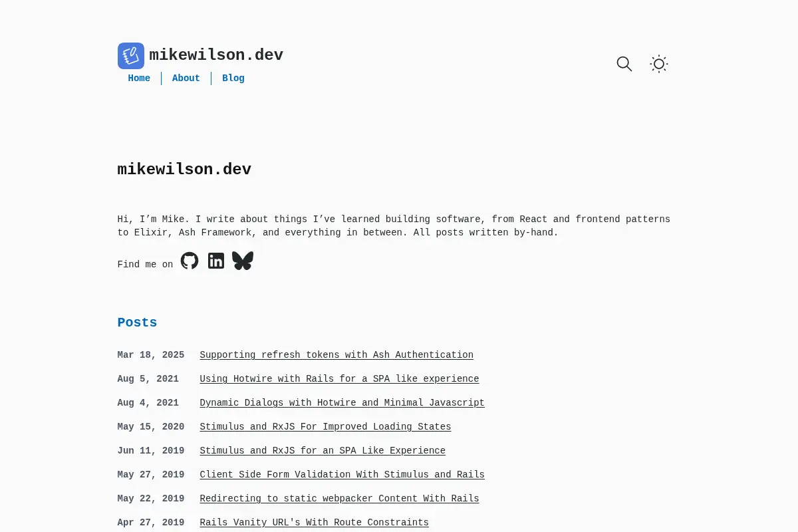
Task: Open the Bluesky butterfly icon
Action: point(243,261)
